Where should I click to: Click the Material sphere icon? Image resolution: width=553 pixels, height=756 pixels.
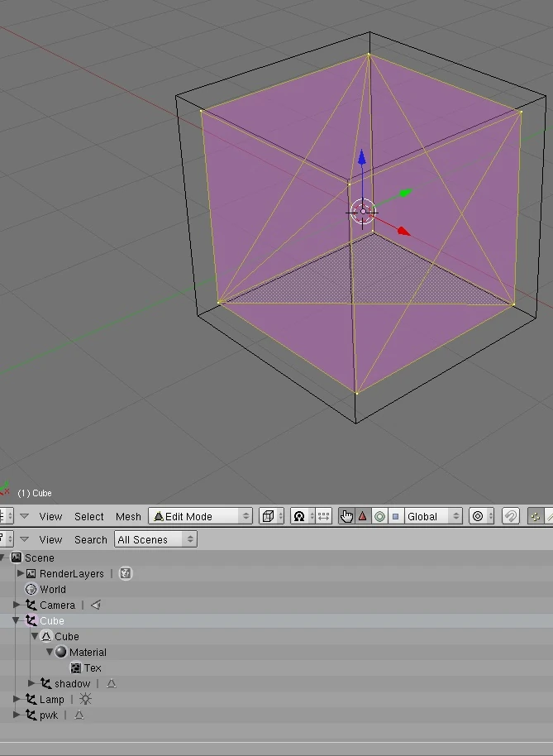(x=60, y=652)
